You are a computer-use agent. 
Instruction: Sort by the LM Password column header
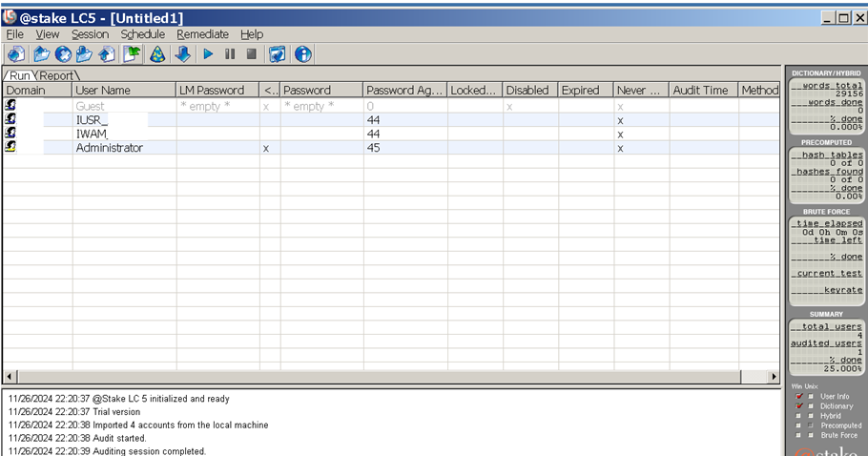click(x=217, y=91)
